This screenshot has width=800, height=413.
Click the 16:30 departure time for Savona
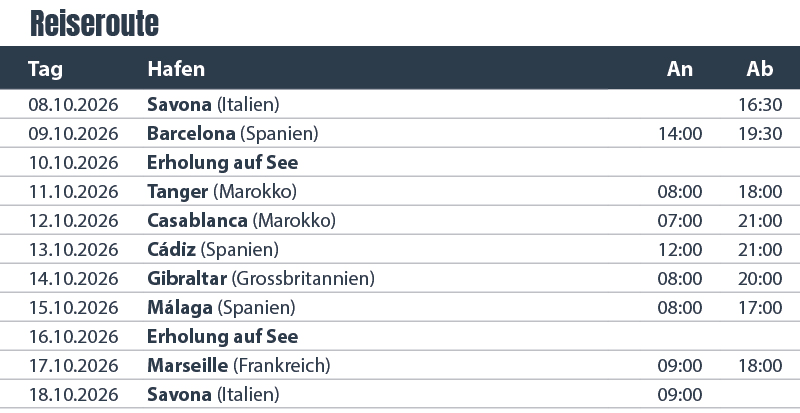pyautogui.click(x=760, y=104)
